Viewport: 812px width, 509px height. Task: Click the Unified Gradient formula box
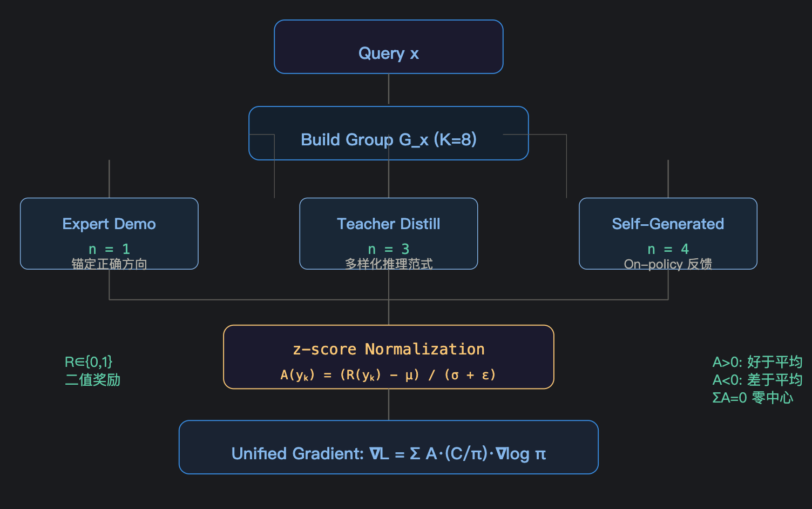[389, 447]
